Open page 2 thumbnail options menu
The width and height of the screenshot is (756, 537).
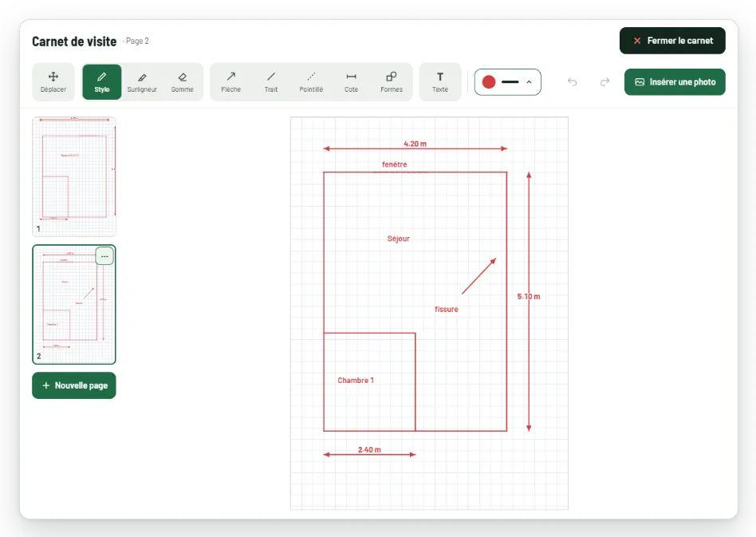pyautogui.click(x=104, y=256)
